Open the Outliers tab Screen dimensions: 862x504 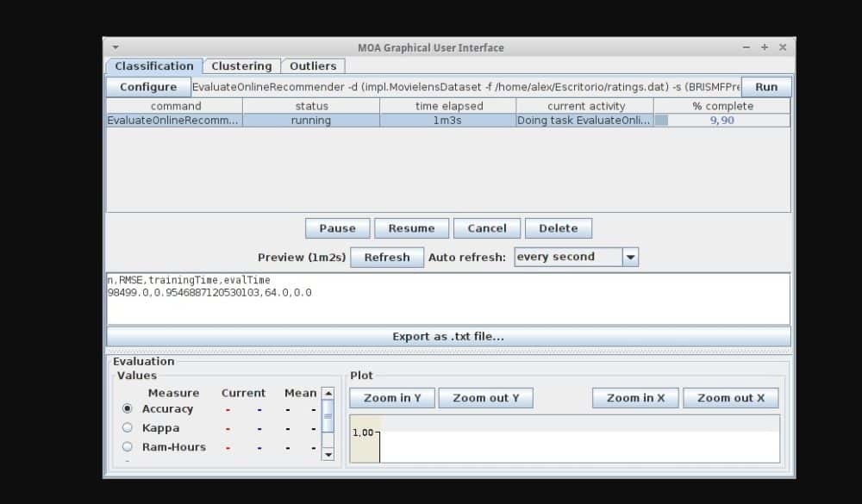[313, 66]
